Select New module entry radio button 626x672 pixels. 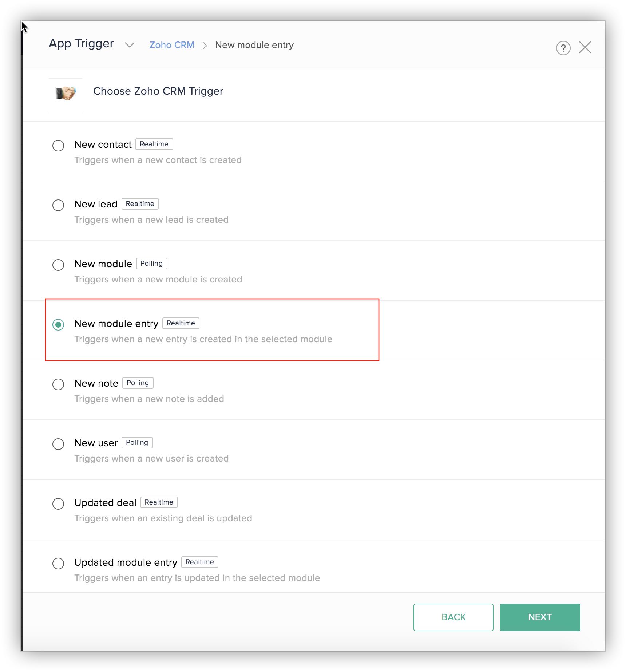(x=58, y=325)
